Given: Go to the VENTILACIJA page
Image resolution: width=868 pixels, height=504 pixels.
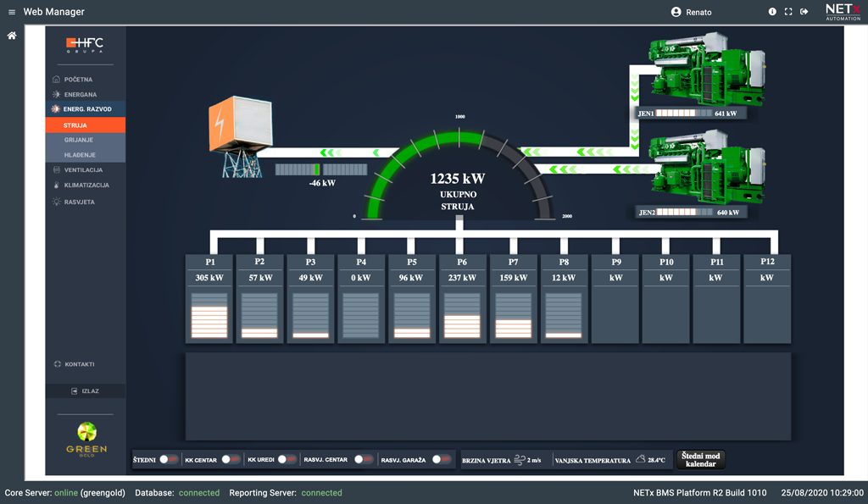Looking at the screenshot, I should 83,170.
